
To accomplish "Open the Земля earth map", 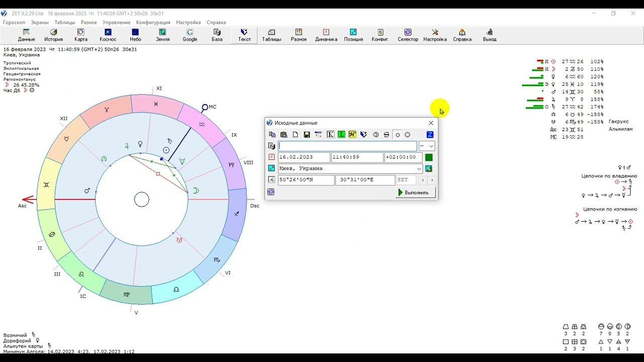I will tap(163, 35).
